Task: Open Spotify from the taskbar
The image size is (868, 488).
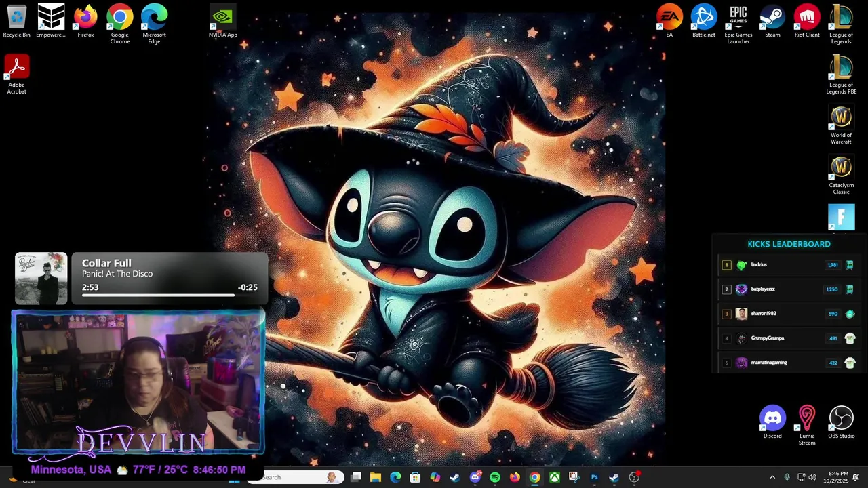Action: click(495, 477)
